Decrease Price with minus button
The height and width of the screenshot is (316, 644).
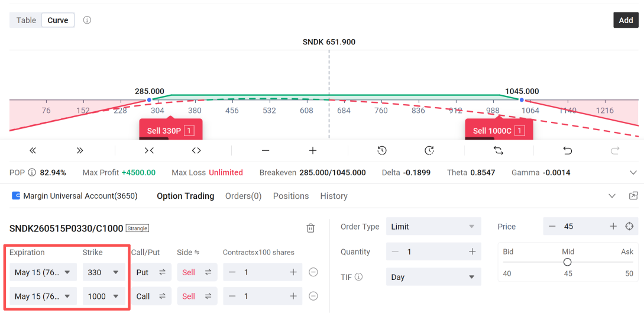[x=552, y=227]
